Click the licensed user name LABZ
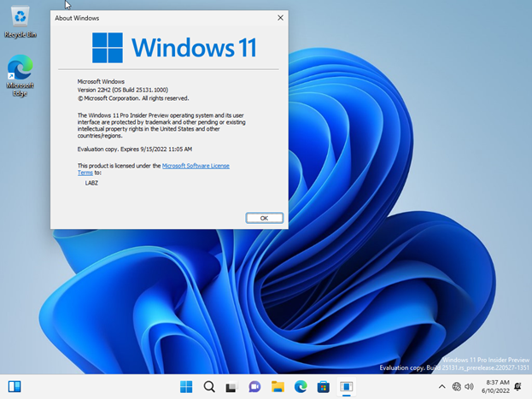This screenshot has width=532, height=399. tap(91, 183)
